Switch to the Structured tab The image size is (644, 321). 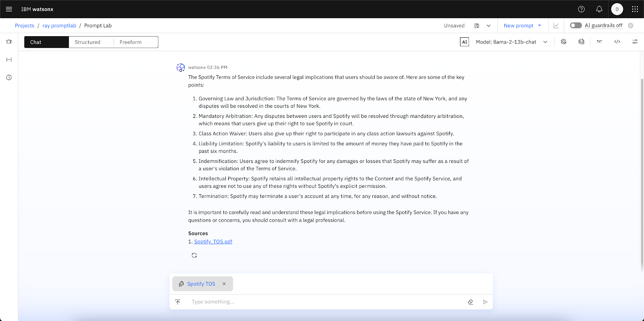pyautogui.click(x=91, y=42)
